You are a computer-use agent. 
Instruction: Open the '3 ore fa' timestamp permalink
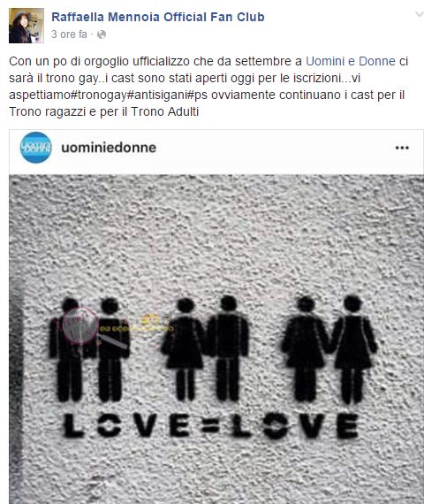pyautogui.click(x=69, y=34)
